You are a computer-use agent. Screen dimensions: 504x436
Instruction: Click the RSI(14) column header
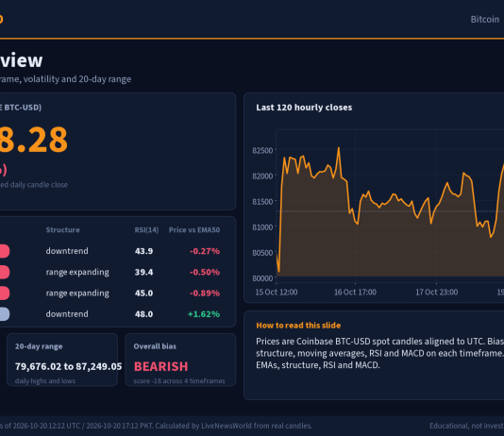coord(146,230)
